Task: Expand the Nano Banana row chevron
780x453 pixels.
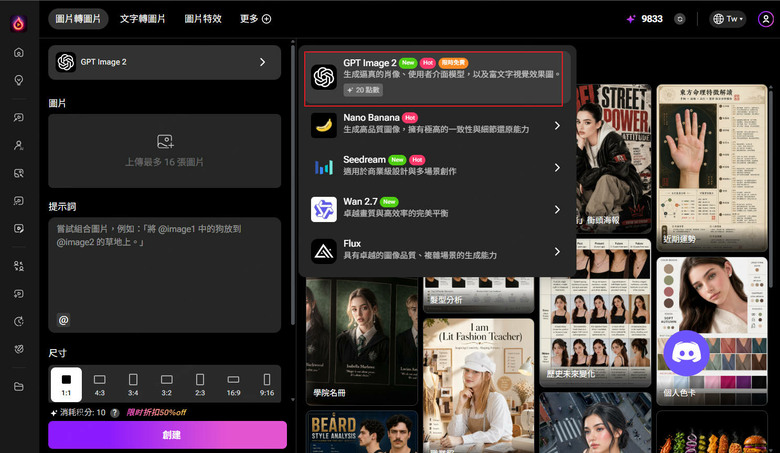Action: 557,126
